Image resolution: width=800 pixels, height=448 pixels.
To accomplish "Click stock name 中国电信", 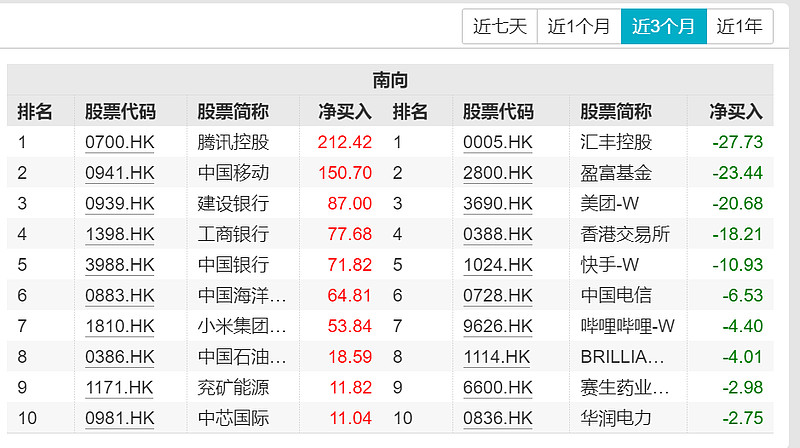I will click(616, 295).
